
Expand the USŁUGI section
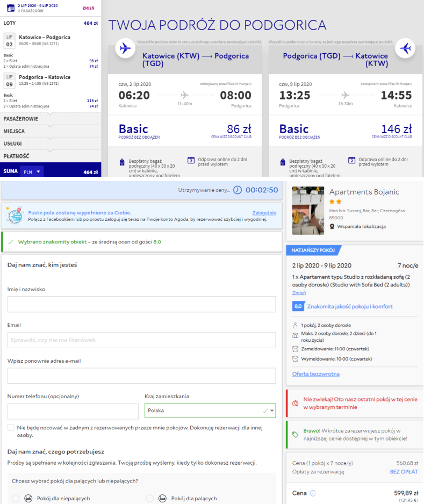click(51, 143)
